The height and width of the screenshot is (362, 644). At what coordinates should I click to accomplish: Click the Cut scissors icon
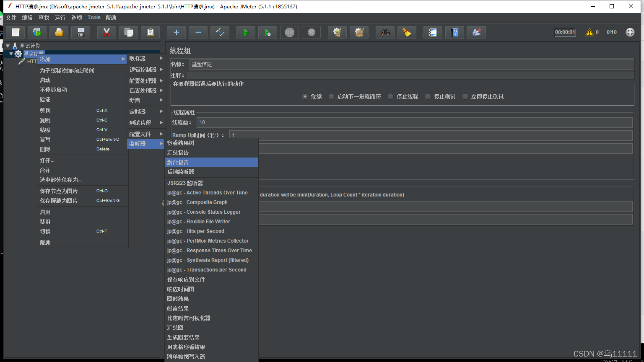[x=107, y=32]
